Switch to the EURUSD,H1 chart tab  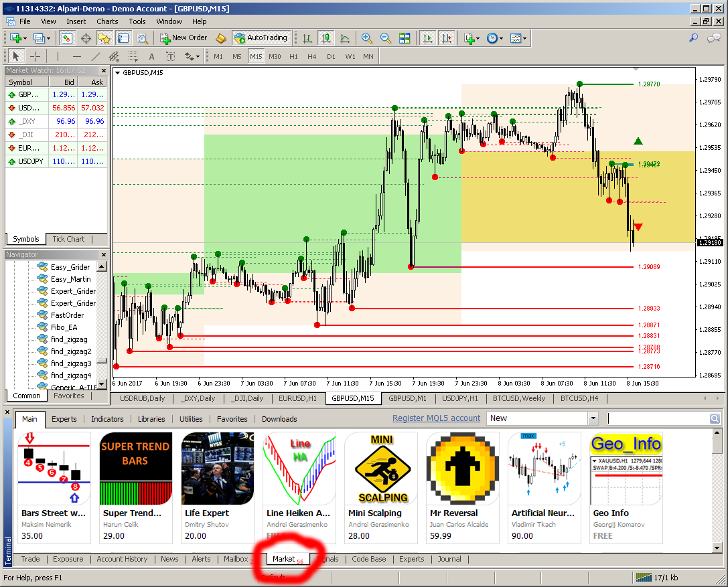297,399
